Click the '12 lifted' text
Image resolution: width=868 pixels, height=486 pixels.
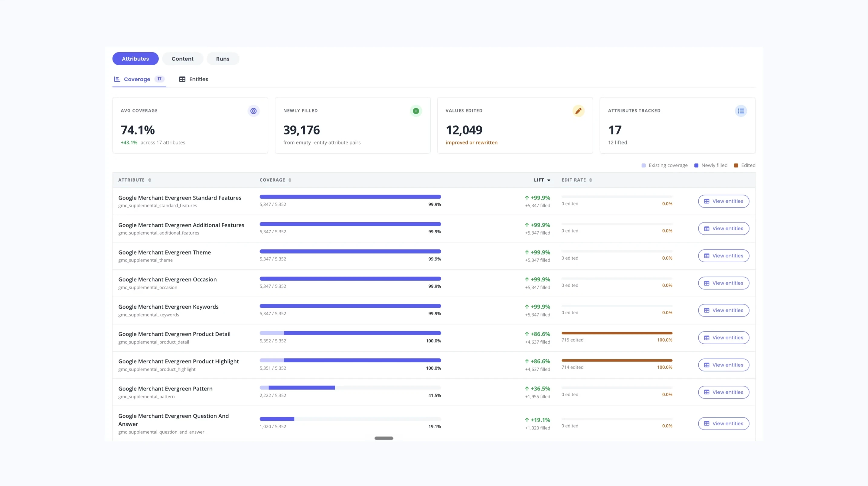617,142
